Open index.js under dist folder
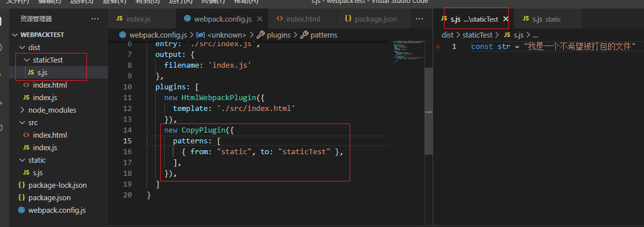 tap(45, 97)
